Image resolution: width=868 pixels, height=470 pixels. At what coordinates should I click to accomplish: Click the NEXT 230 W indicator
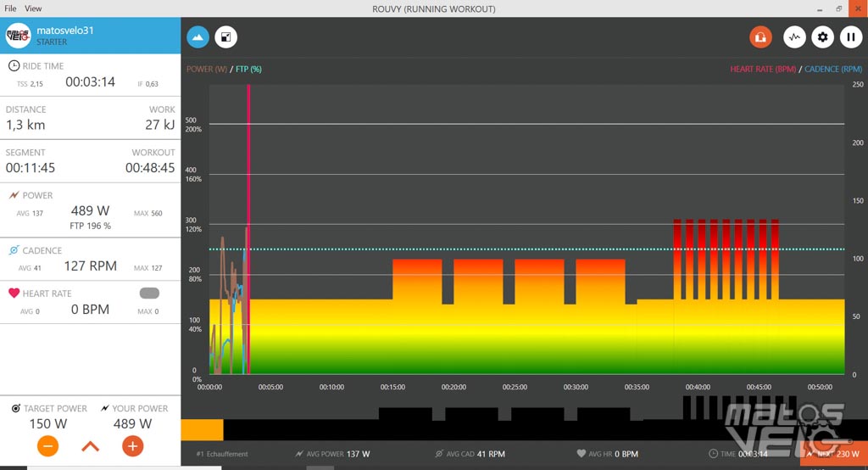pyautogui.click(x=833, y=454)
